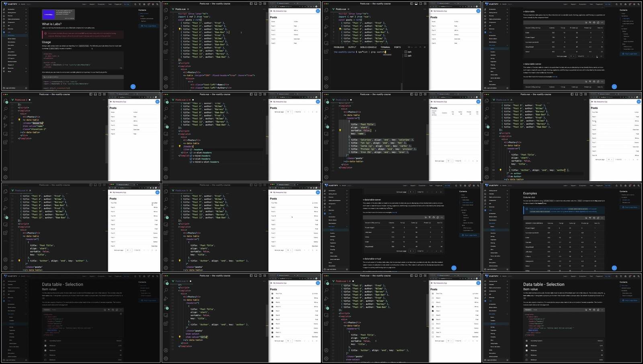
Task: Toggle Windows 98 checkbox in the bright Selection docs frame
Action: pyautogui.click(x=526, y=355)
